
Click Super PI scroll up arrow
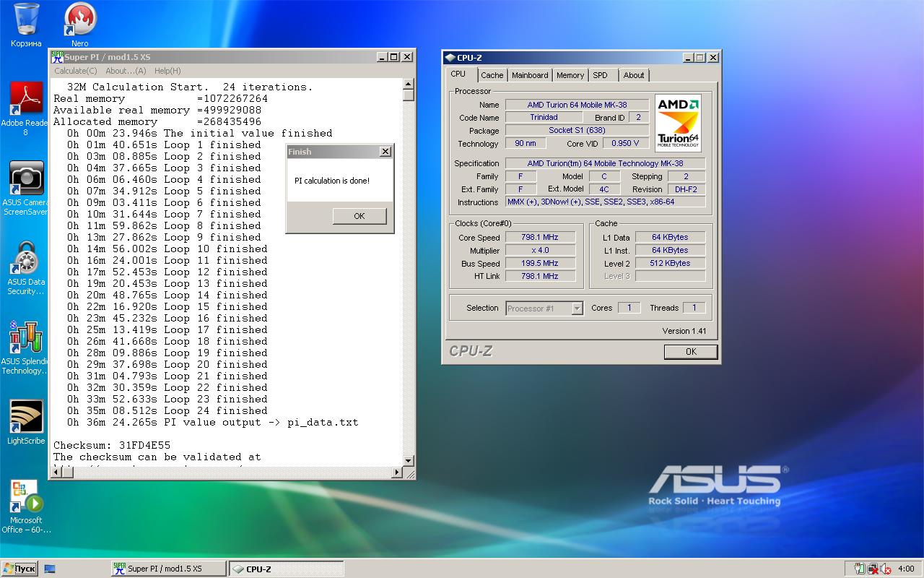[x=408, y=84]
